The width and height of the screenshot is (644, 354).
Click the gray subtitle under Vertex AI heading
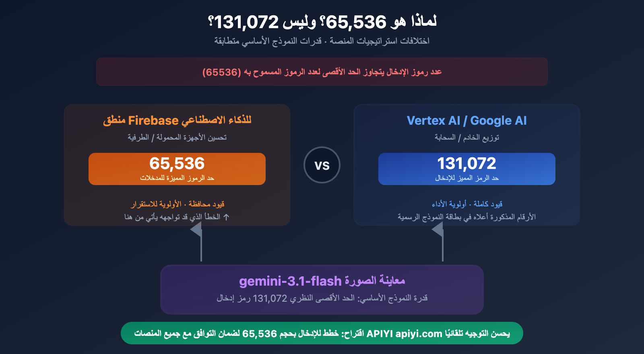[x=467, y=138]
